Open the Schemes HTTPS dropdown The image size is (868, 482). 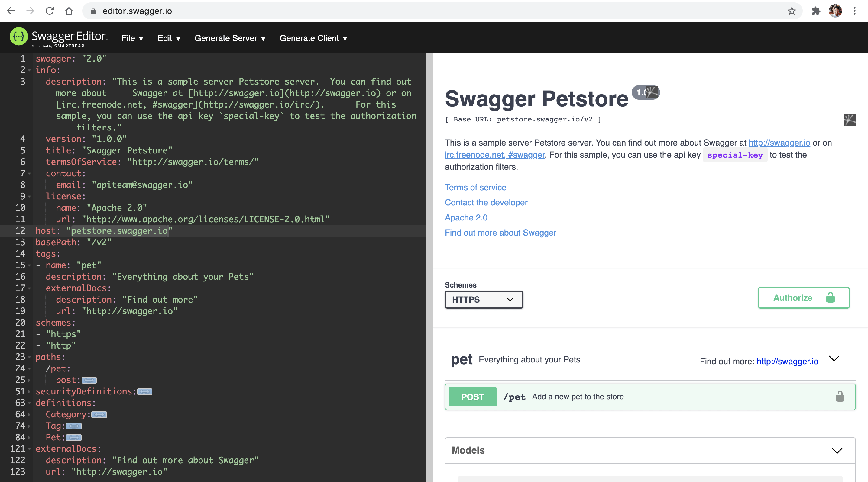tap(484, 299)
